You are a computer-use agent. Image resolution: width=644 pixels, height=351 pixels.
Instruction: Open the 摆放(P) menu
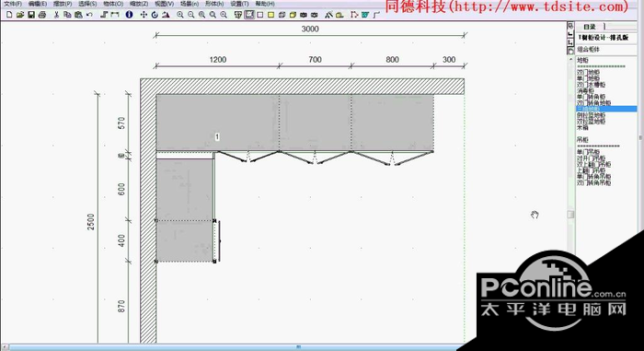pyautogui.click(x=63, y=4)
